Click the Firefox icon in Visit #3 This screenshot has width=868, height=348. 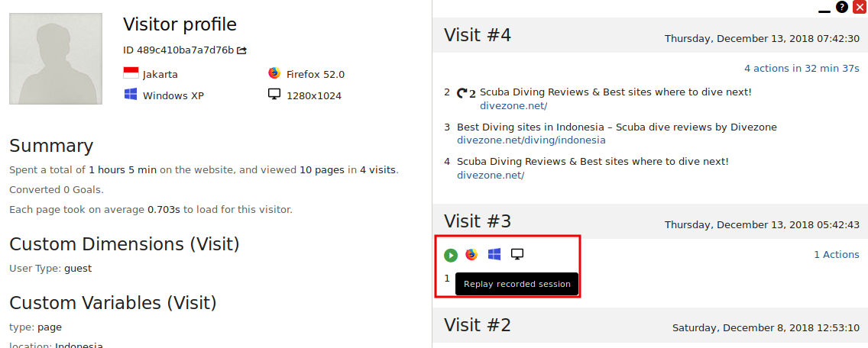[x=471, y=254]
